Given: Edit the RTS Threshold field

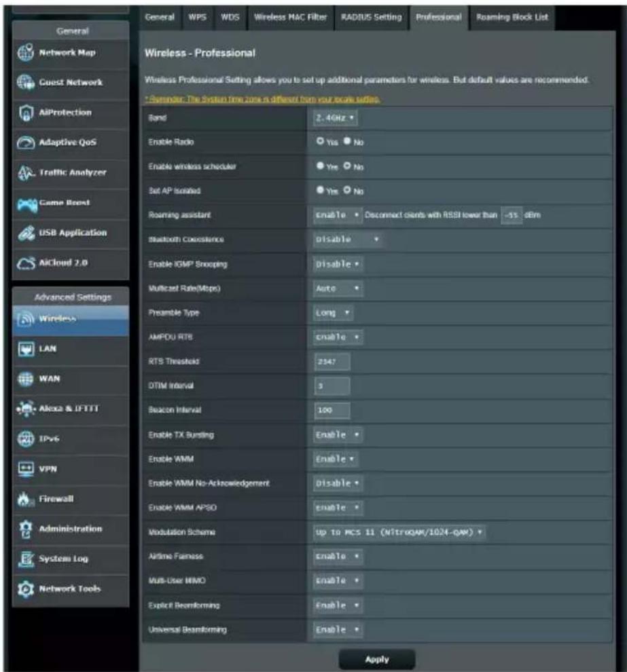Looking at the screenshot, I should [332, 362].
